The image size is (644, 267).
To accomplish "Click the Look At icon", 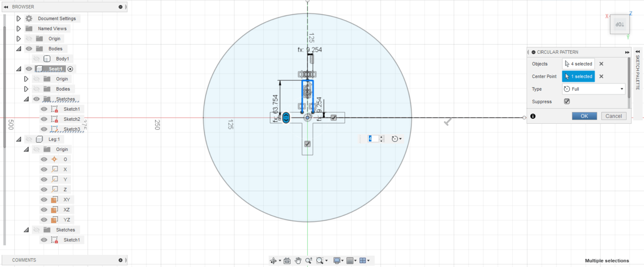I will coord(287,261).
